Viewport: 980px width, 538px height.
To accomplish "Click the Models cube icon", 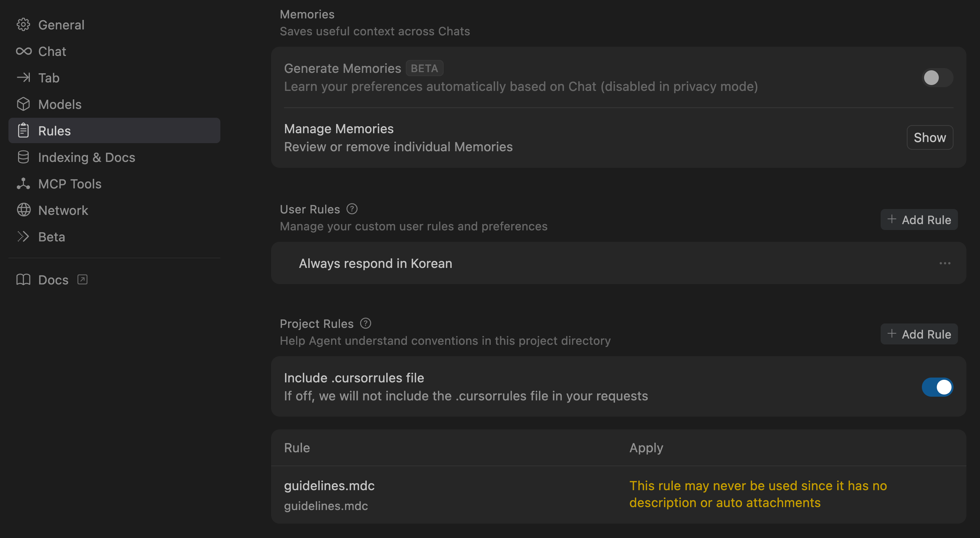I will (x=23, y=104).
